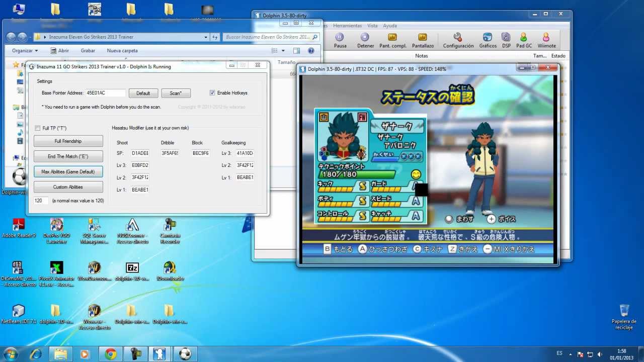Viewport: 644px width, 362px height.
Task: Click Nueva carpeta in Explorer toolbar
Action: [122, 51]
